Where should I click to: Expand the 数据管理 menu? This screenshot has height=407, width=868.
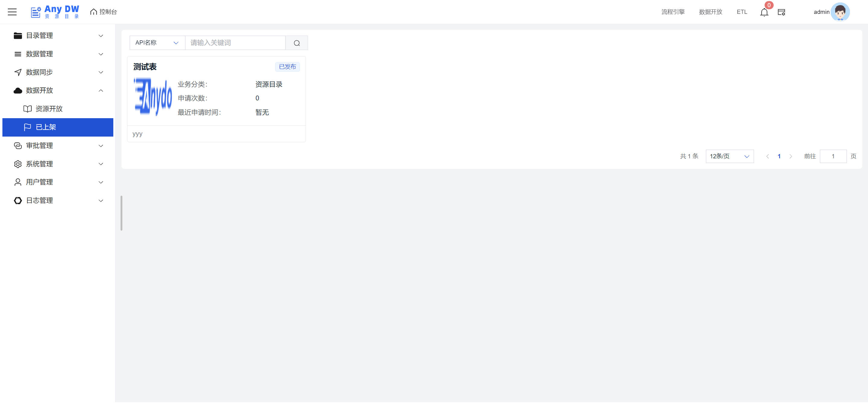point(58,54)
